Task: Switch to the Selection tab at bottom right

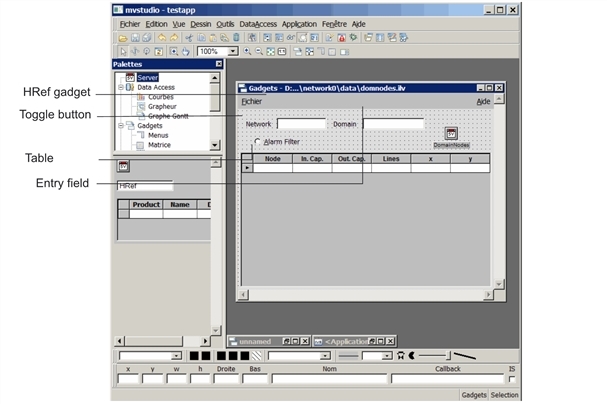Action: (504, 395)
